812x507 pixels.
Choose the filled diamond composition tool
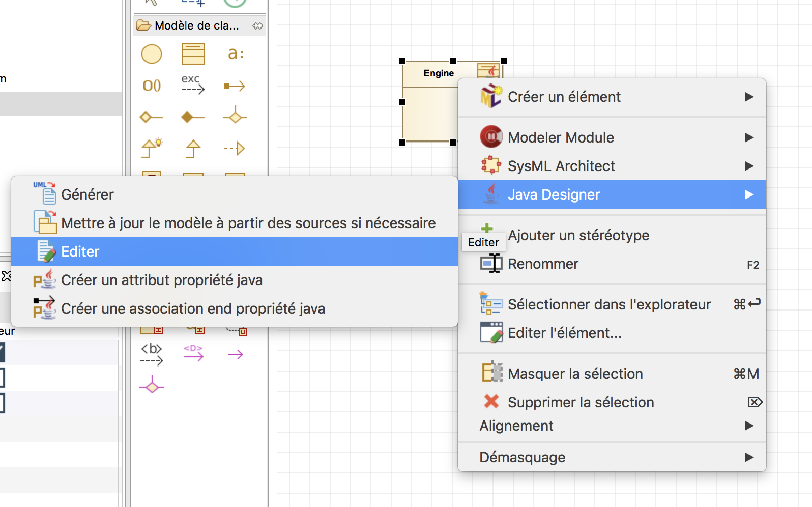tap(193, 118)
